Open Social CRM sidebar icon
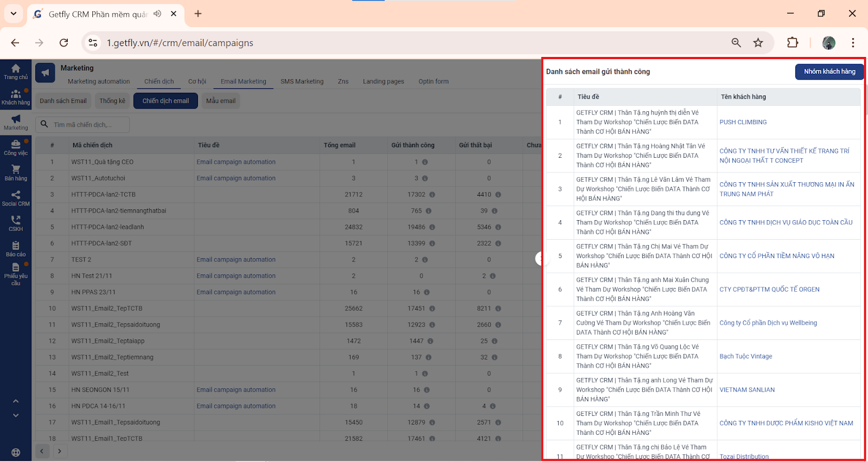Viewport: 868px width, 462px height. pos(16,198)
